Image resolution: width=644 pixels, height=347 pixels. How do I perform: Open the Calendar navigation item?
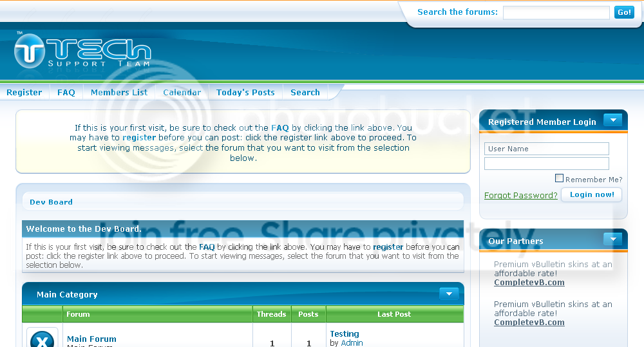(182, 93)
